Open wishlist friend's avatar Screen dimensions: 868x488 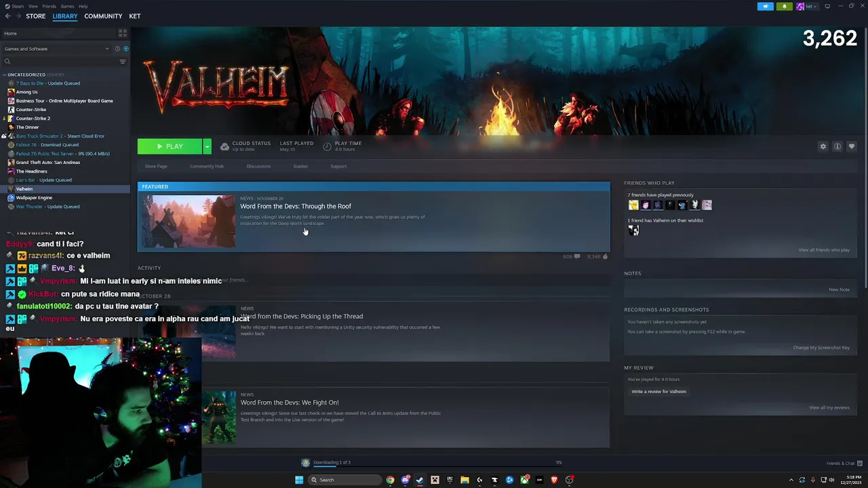point(633,230)
